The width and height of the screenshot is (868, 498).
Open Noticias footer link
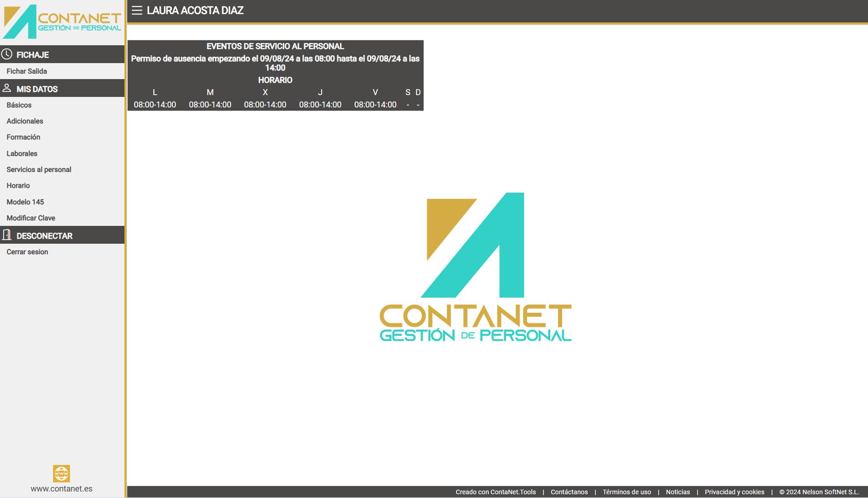click(678, 492)
